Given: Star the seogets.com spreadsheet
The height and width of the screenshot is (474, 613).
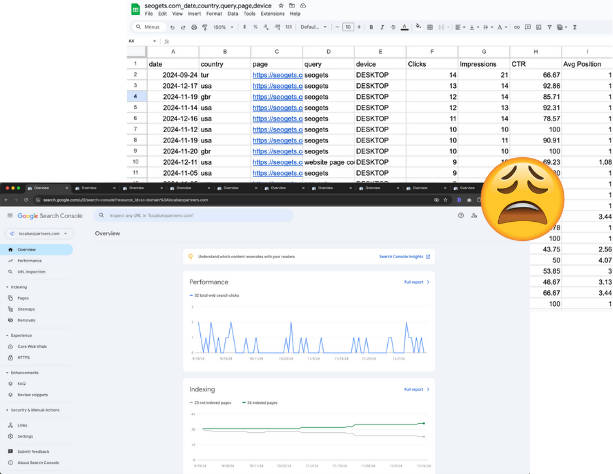Looking at the screenshot, I should (x=281, y=5).
